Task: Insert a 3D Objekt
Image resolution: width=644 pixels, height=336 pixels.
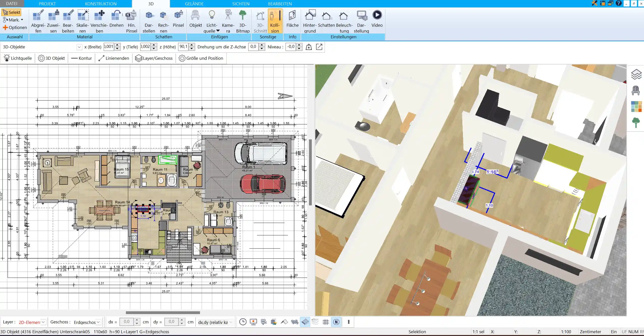Action: tap(195, 19)
